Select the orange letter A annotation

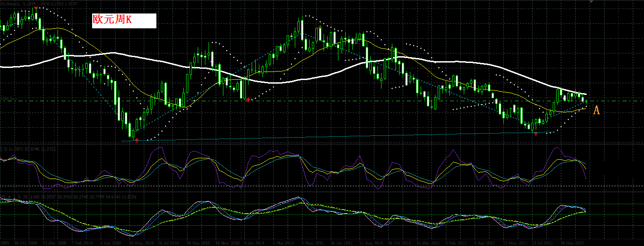pyautogui.click(x=596, y=110)
